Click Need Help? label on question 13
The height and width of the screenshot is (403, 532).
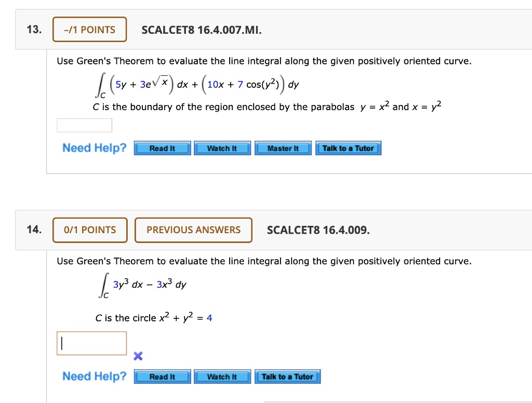(x=94, y=148)
